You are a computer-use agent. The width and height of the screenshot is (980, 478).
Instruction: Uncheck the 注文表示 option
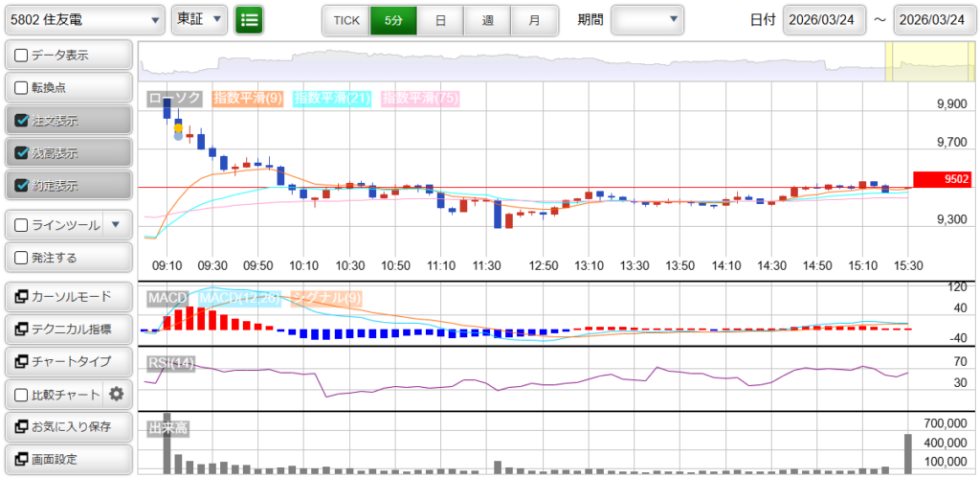coord(21,121)
